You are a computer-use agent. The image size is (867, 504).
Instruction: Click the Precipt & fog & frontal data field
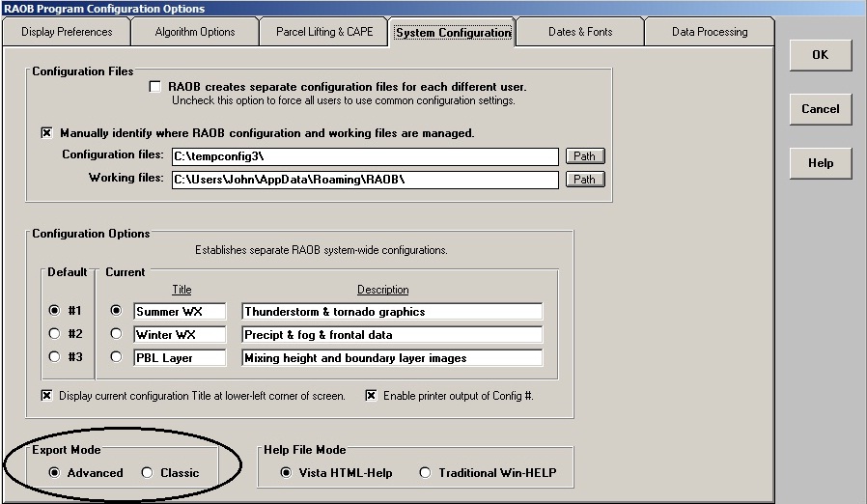click(x=392, y=335)
